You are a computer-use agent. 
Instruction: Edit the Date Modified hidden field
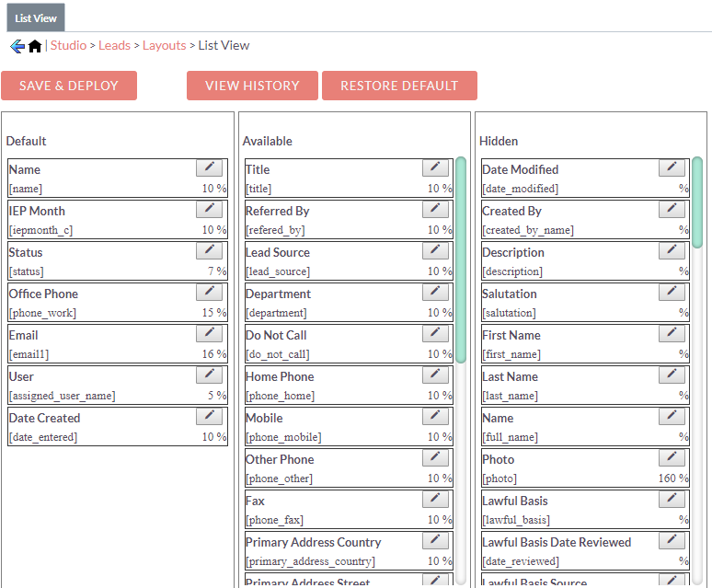tap(672, 168)
